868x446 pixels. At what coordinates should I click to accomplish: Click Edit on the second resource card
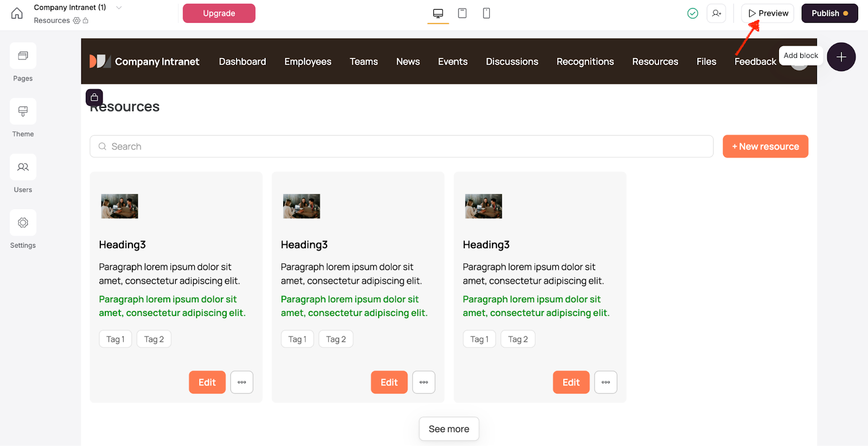pos(389,382)
